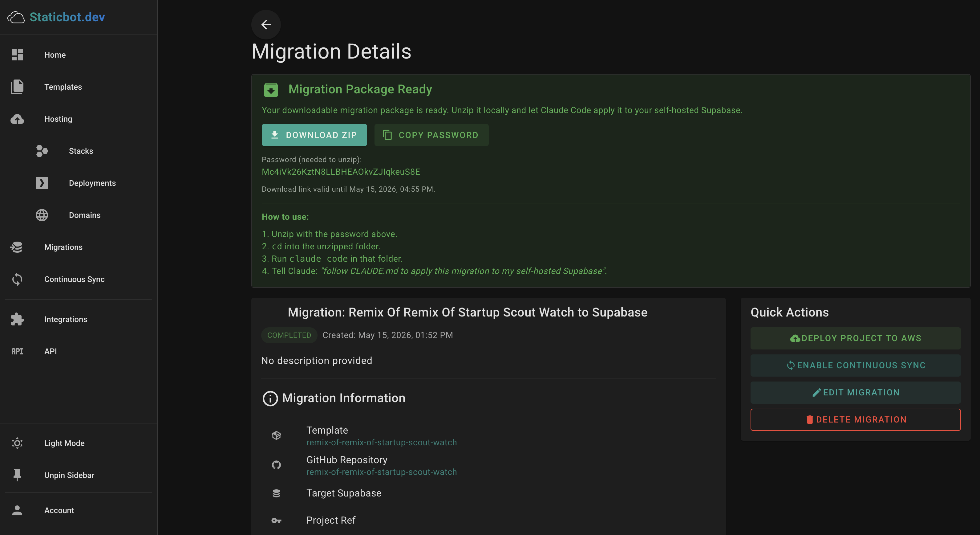The image size is (980, 535).
Task: Click the 'Download link valid until' notice
Action: tap(348, 189)
